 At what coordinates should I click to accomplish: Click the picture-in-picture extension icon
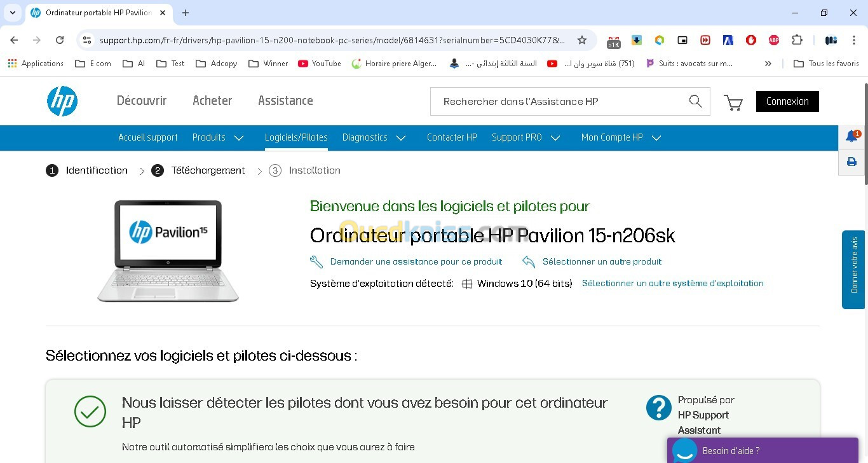point(682,40)
